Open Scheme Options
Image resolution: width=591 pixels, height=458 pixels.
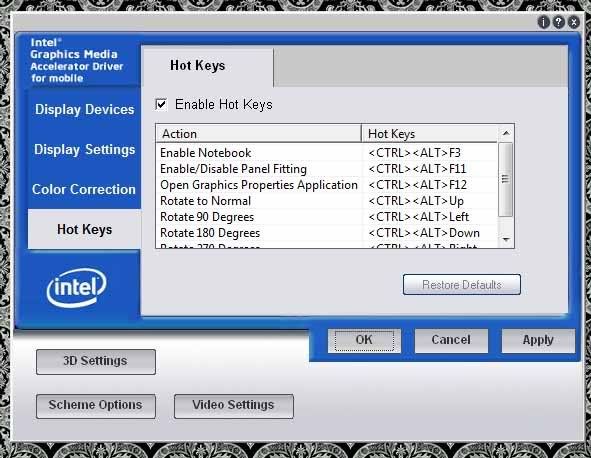pyautogui.click(x=96, y=406)
